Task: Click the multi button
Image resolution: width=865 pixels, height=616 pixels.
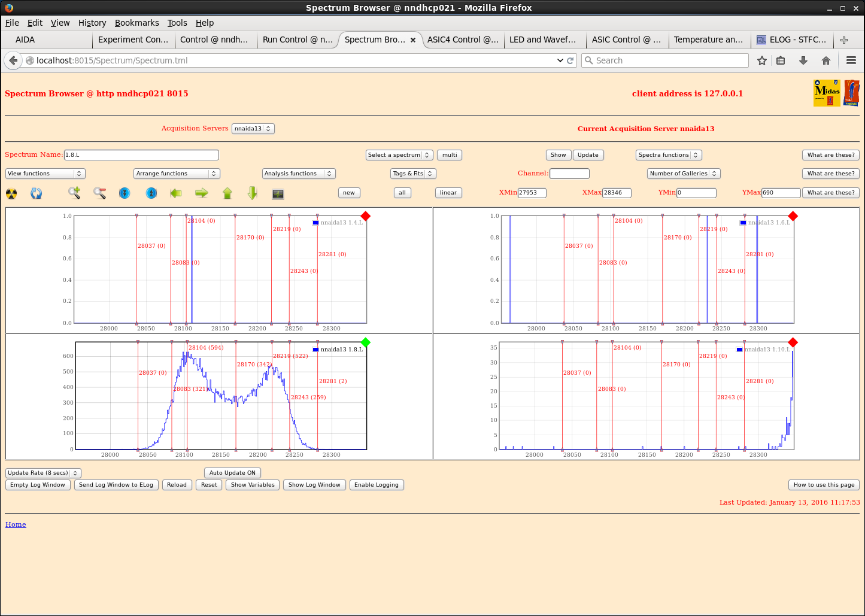Action: pos(450,155)
